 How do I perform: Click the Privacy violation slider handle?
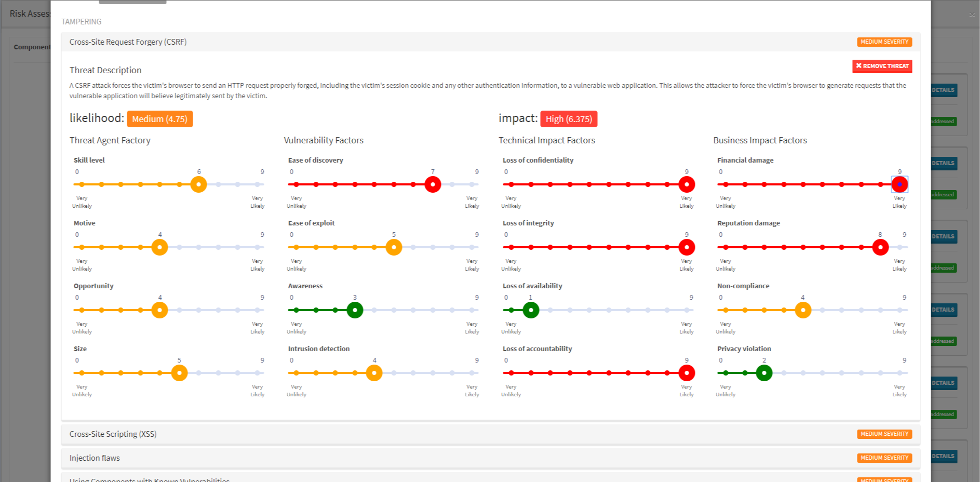764,373
